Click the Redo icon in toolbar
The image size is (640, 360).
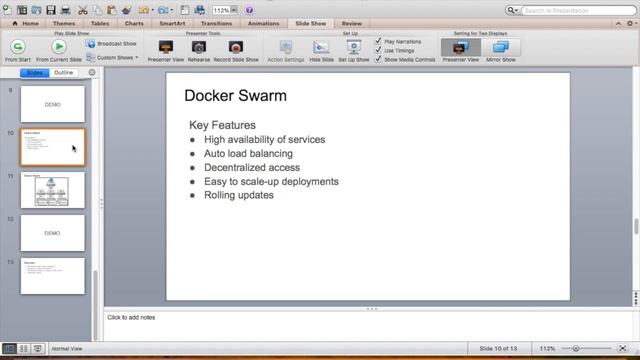pyautogui.click(x=163, y=10)
